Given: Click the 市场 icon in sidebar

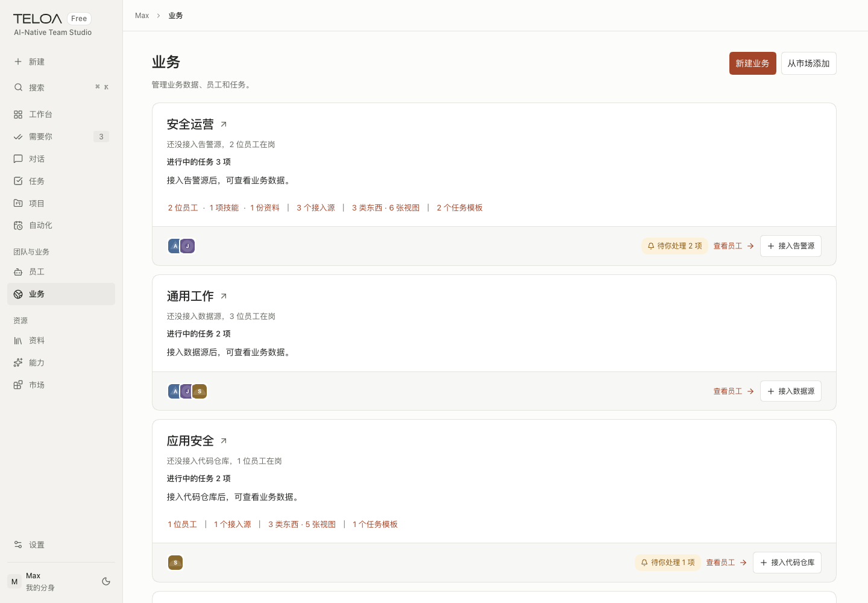Looking at the screenshot, I should click(18, 385).
